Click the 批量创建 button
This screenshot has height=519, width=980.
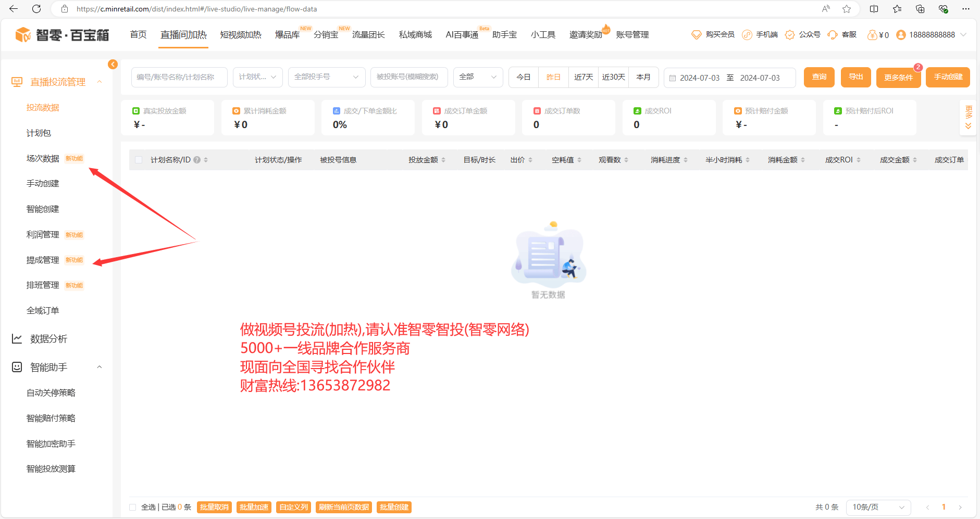[x=394, y=507]
